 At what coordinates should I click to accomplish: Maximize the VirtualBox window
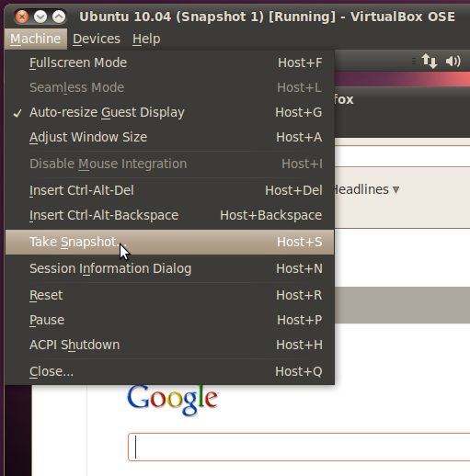click(x=59, y=17)
